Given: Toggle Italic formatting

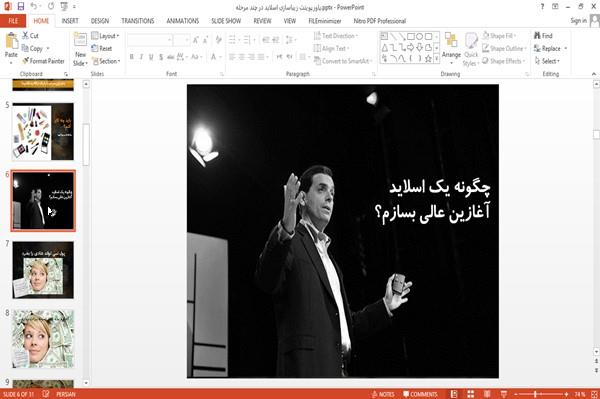Looking at the screenshot, I should tap(141, 57).
